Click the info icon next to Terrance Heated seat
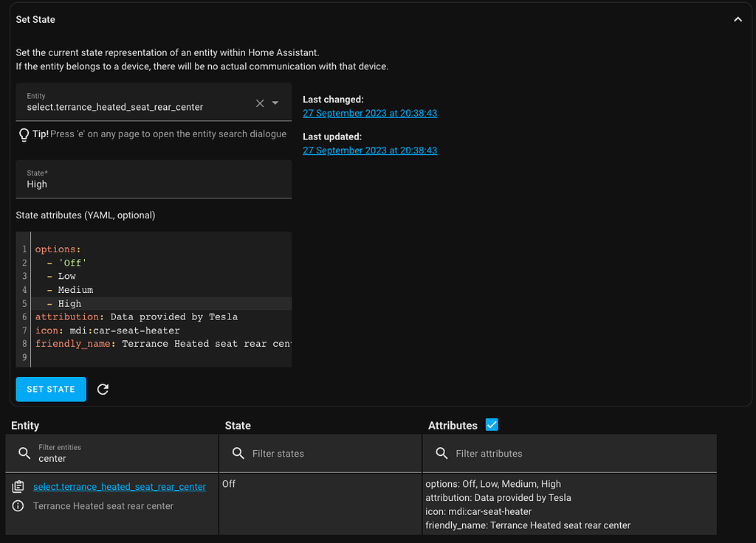This screenshot has width=756, height=543. tap(18, 506)
